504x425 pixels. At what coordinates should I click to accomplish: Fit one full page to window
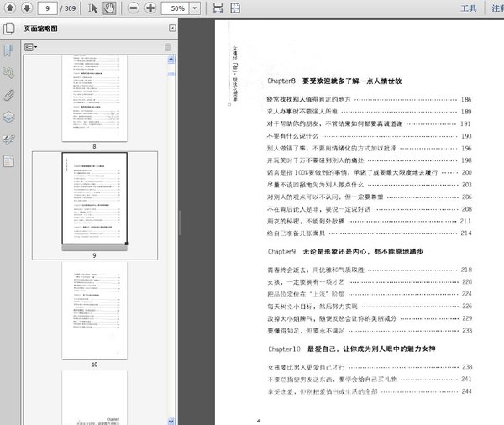pyautogui.click(x=235, y=8)
